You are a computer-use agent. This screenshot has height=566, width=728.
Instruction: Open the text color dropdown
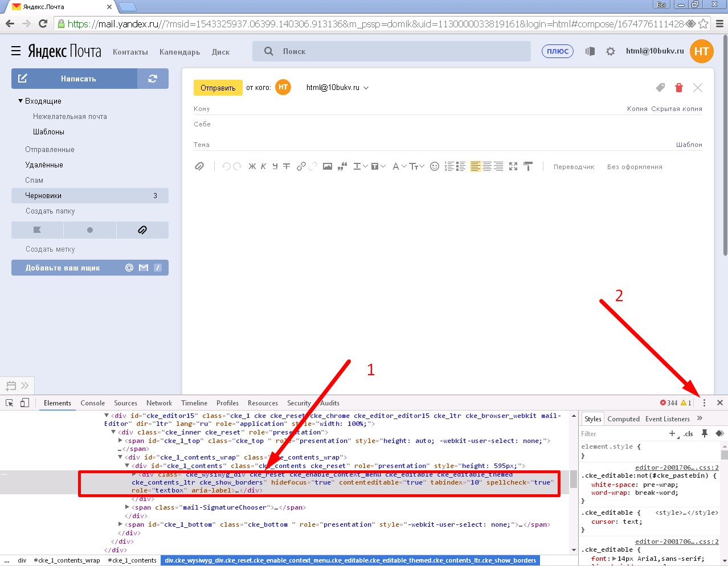[x=361, y=166]
